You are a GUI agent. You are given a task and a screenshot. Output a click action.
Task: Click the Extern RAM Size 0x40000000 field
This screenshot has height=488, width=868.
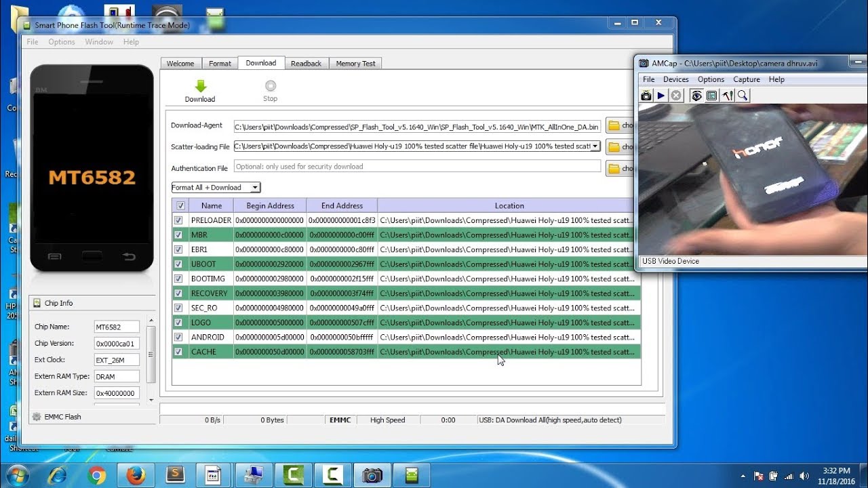coord(117,393)
